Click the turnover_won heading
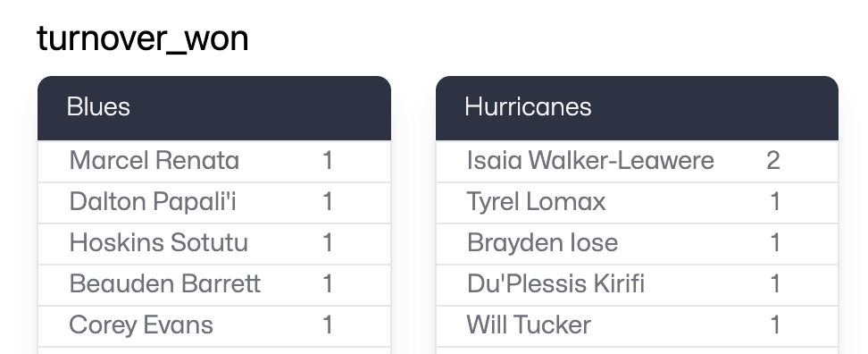The height and width of the screenshot is (354, 868). [143, 38]
